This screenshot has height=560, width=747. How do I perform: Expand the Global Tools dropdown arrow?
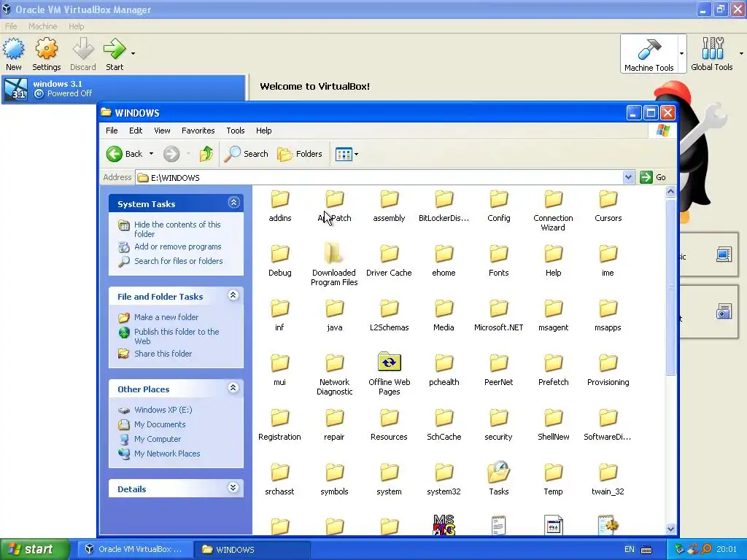(x=741, y=53)
